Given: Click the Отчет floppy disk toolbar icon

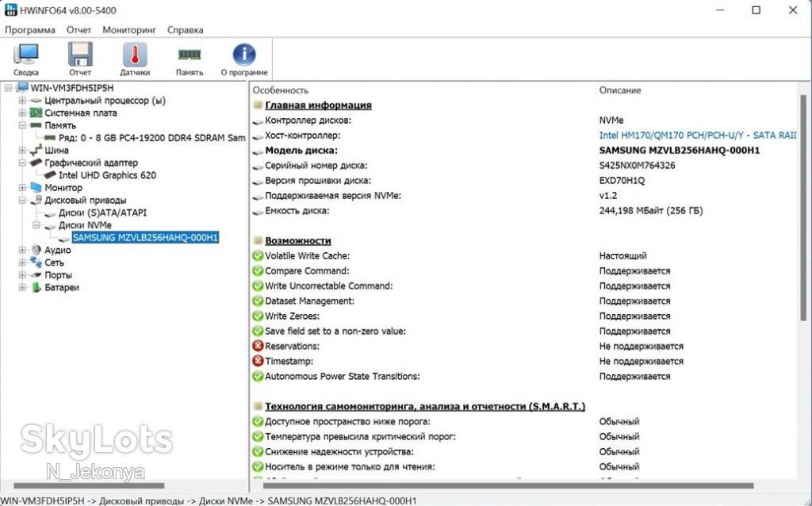Looking at the screenshot, I should pyautogui.click(x=80, y=55).
